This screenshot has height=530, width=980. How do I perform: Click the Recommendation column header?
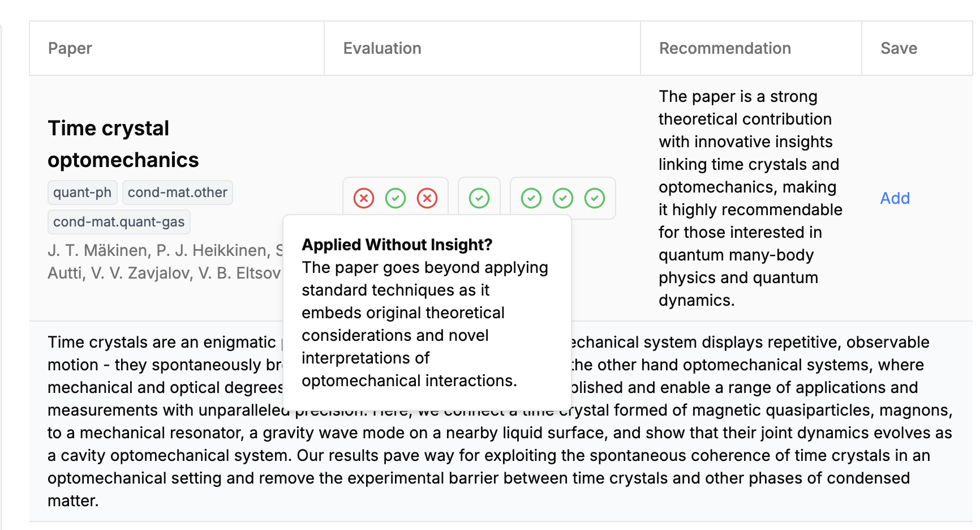tap(725, 48)
